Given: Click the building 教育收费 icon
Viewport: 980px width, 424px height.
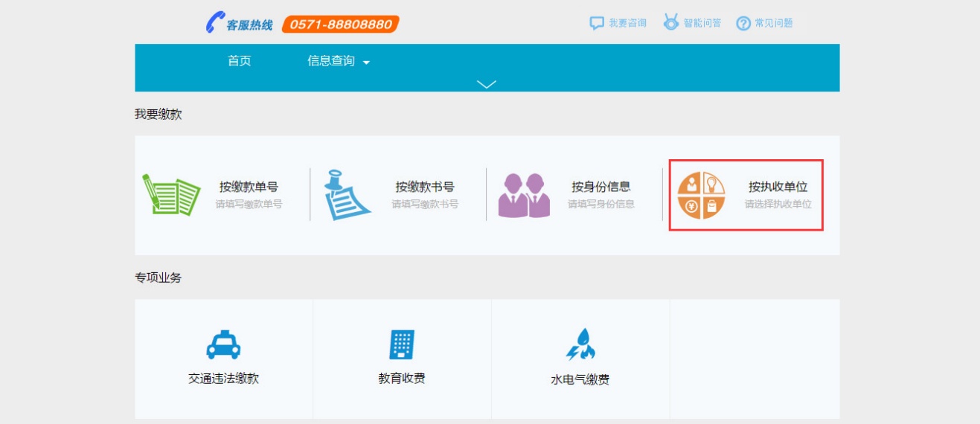Looking at the screenshot, I should point(402,344).
